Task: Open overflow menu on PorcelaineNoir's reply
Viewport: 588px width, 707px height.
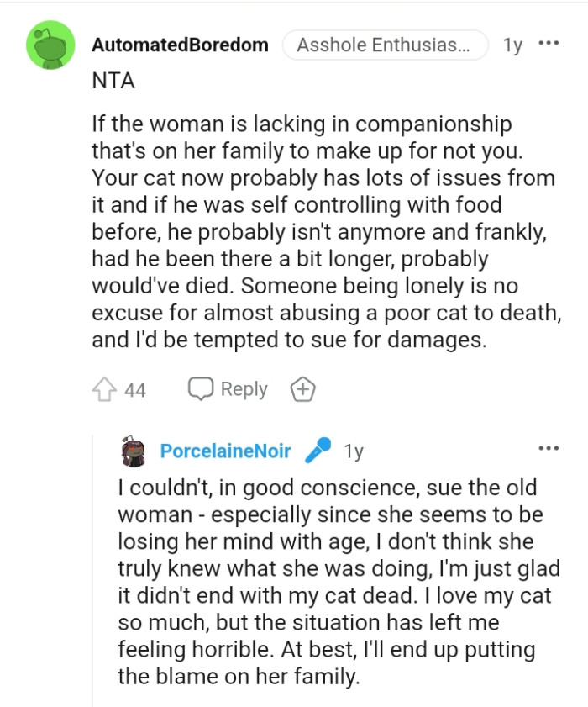Action: [x=550, y=450]
